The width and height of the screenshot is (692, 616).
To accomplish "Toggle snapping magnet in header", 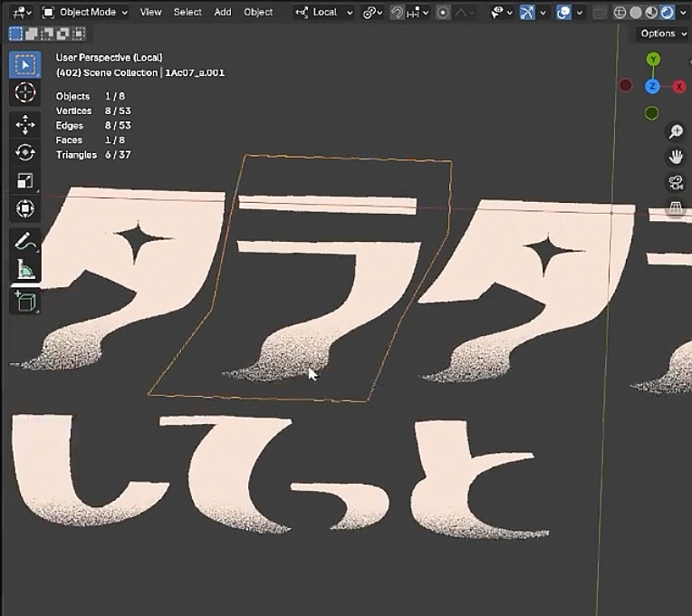I will coord(397,13).
